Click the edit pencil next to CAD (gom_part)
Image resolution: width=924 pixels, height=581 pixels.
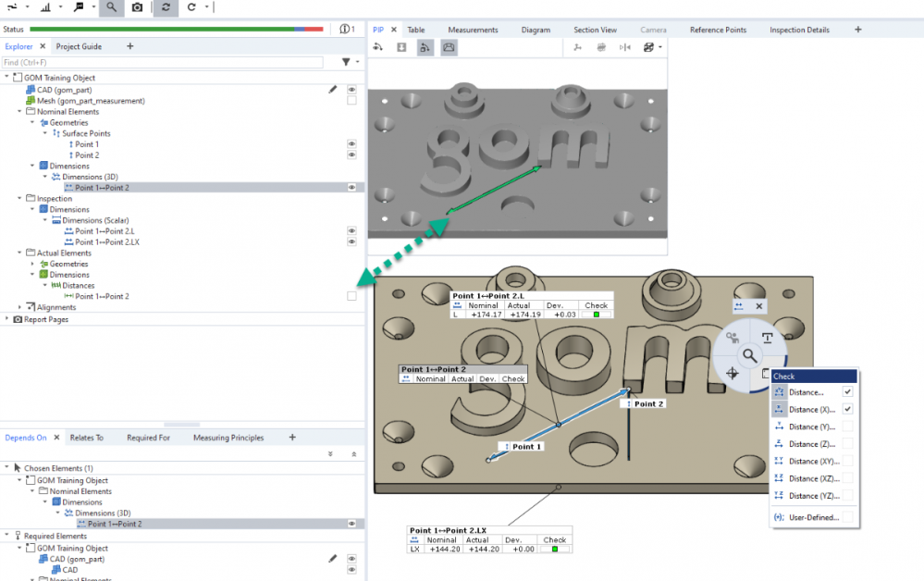point(333,90)
